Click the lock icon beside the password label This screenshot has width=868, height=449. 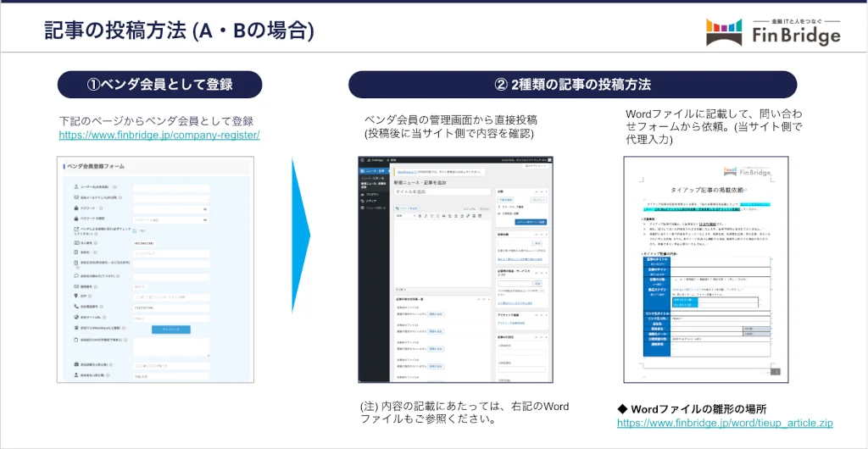point(75,208)
